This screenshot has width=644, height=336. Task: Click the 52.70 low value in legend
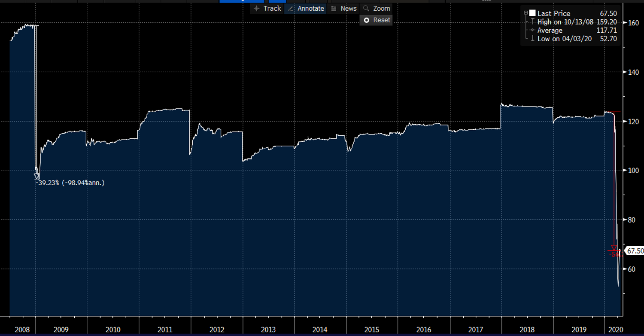point(609,39)
